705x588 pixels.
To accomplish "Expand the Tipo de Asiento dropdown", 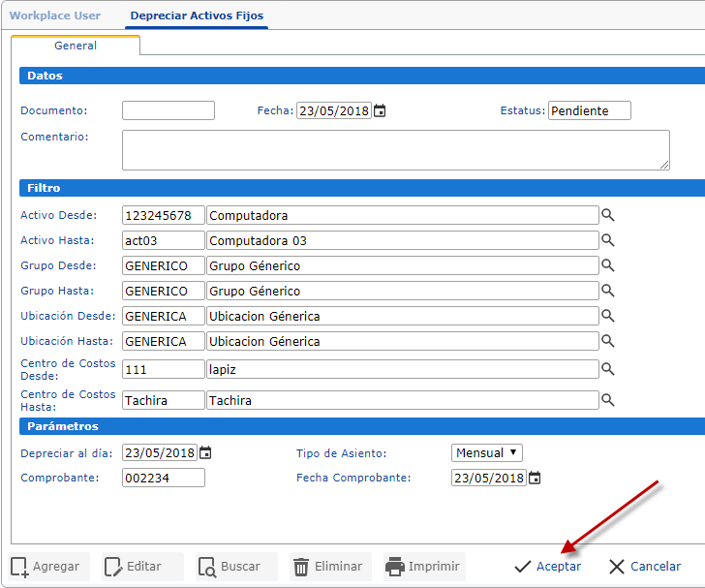I will tap(487, 453).
